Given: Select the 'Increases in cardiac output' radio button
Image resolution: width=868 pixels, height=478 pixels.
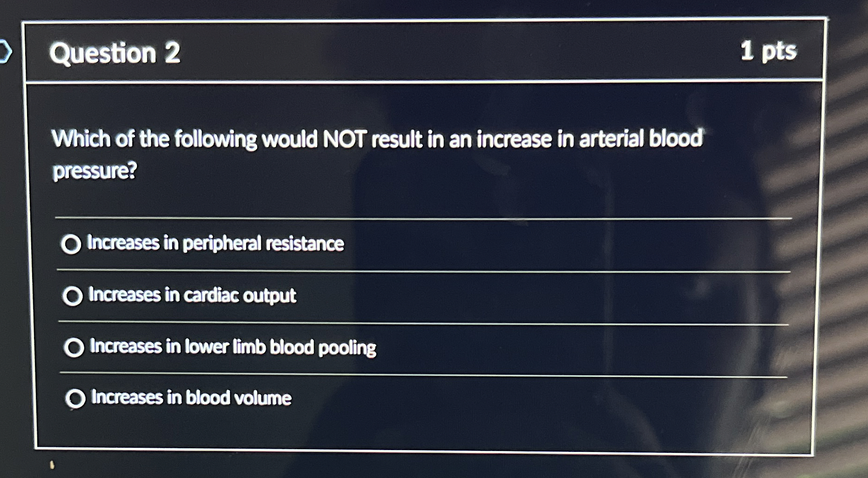Looking at the screenshot, I should click(x=72, y=296).
